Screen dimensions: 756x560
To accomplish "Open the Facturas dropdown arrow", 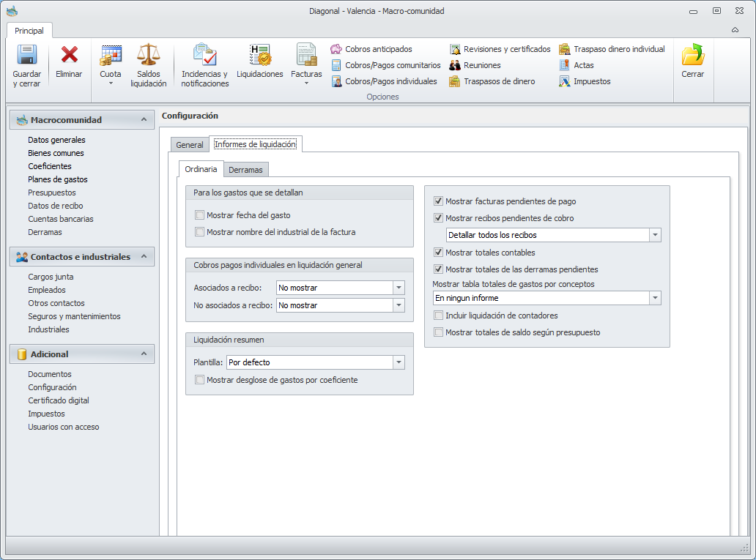I will pos(306,83).
